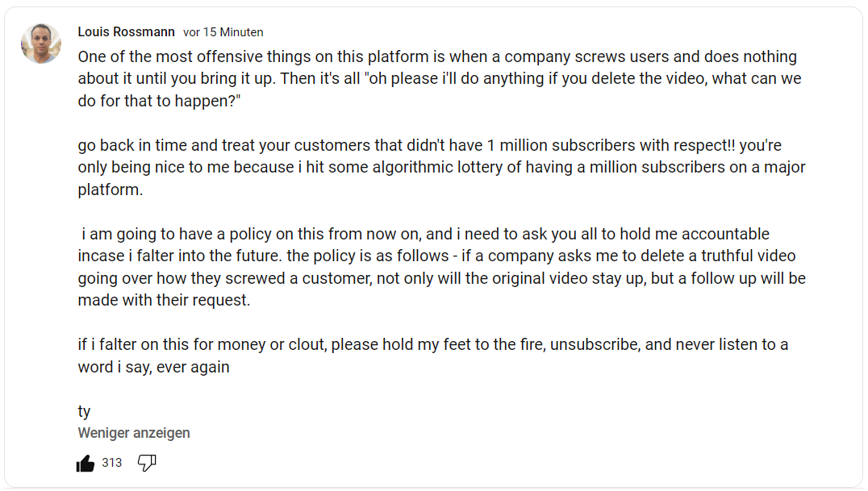This screenshot has height=491, width=868.
Task: Open Louis Rossmann's profile picture
Action: pyautogui.click(x=41, y=44)
